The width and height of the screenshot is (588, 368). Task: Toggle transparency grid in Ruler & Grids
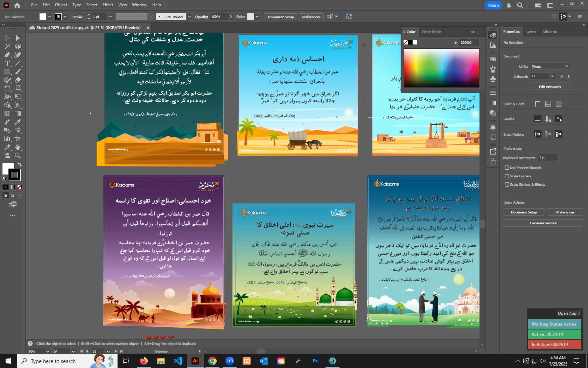coord(559,104)
